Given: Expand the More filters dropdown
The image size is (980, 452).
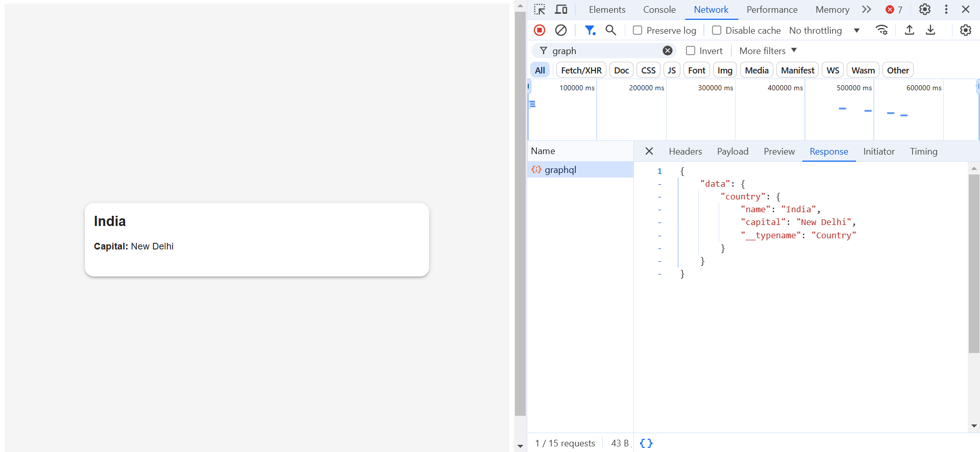Looking at the screenshot, I should click(x=768, y=51).
